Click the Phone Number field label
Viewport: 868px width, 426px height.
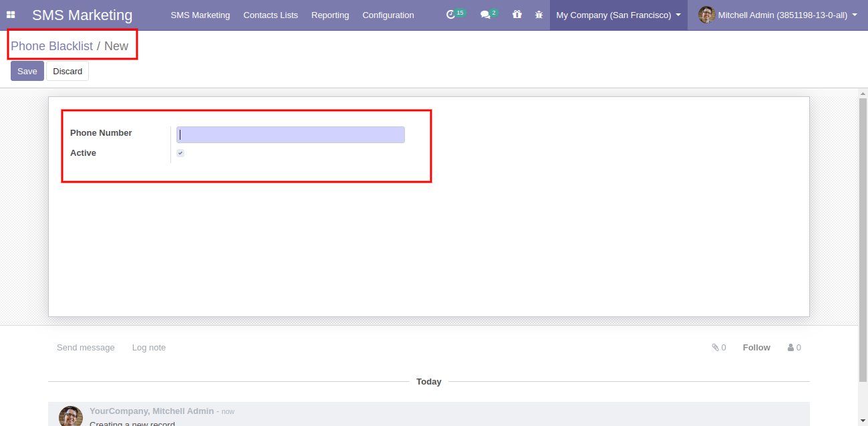[101, 133]
